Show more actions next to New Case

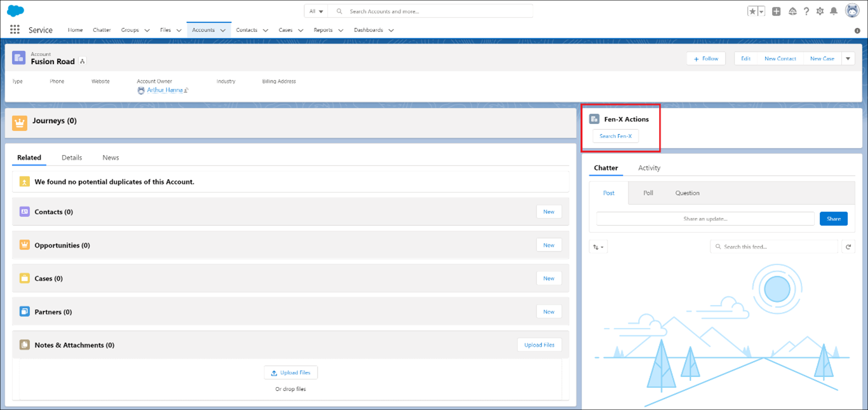[848, 58]
